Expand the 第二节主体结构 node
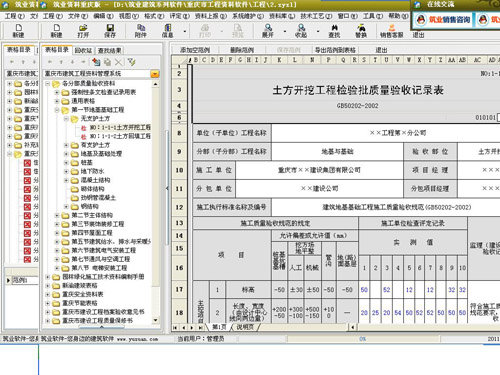Image resolution: width=500 pixels, height=375 pixels. (57, 215)
